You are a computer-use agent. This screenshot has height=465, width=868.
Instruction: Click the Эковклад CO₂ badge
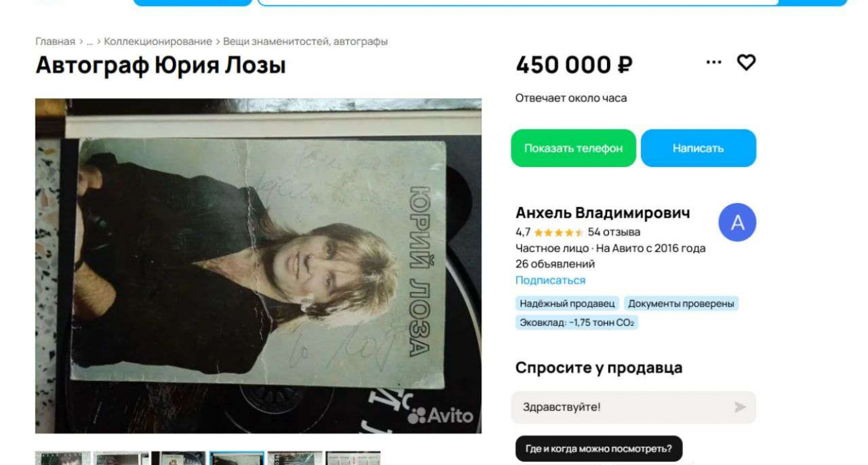(x=577, y=323)
